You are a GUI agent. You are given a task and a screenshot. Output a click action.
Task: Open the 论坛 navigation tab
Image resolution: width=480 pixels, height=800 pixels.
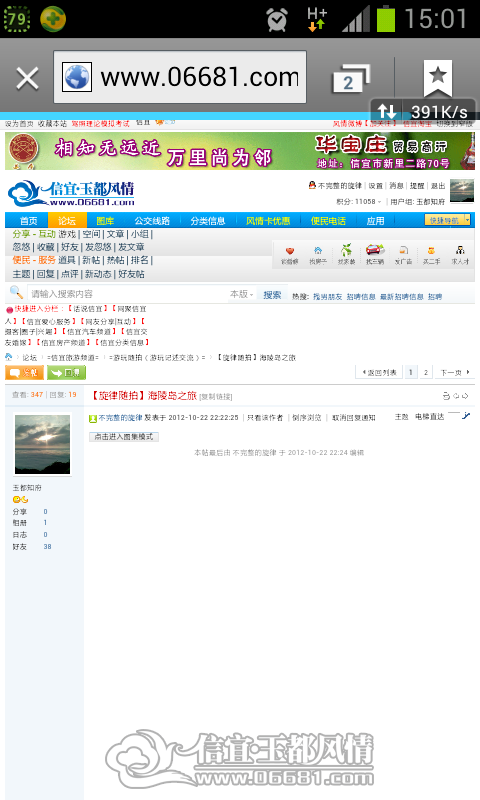tap(67, 221)
